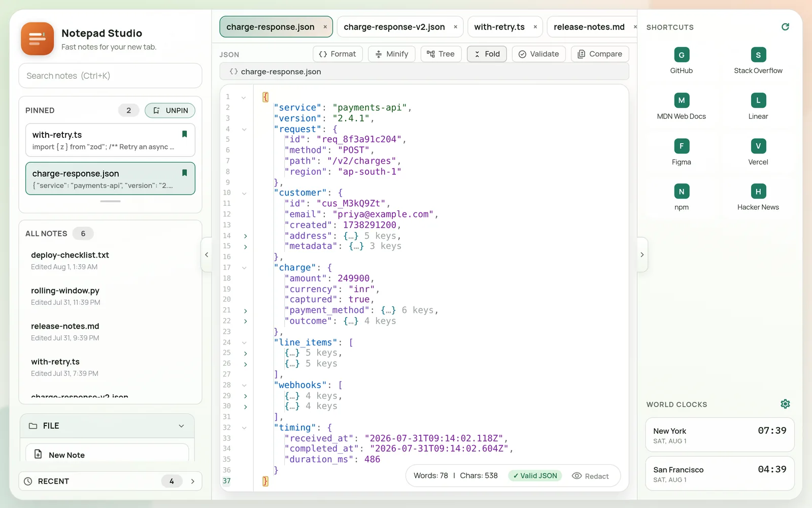Expand folded payment_method on line 21
The width and height of the screenshot is (812, 508).
pos(246,311)
